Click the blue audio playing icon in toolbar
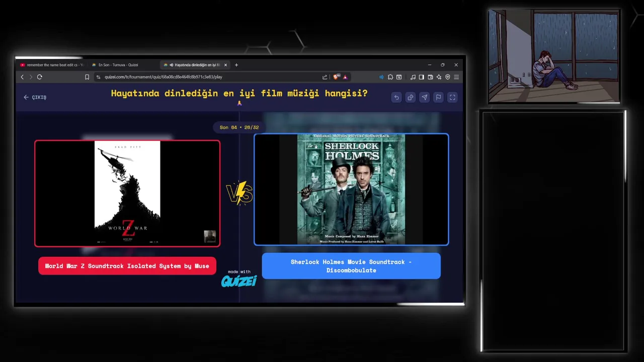Image resolution: width=644 pixels, height=362 pixels. click(x=381, y=77)
